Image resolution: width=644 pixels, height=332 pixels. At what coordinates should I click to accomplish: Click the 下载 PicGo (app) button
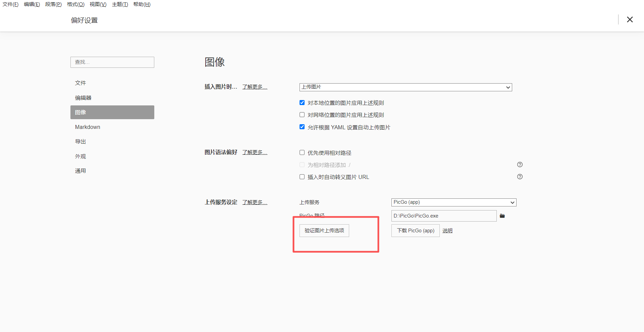click(415, 231)
